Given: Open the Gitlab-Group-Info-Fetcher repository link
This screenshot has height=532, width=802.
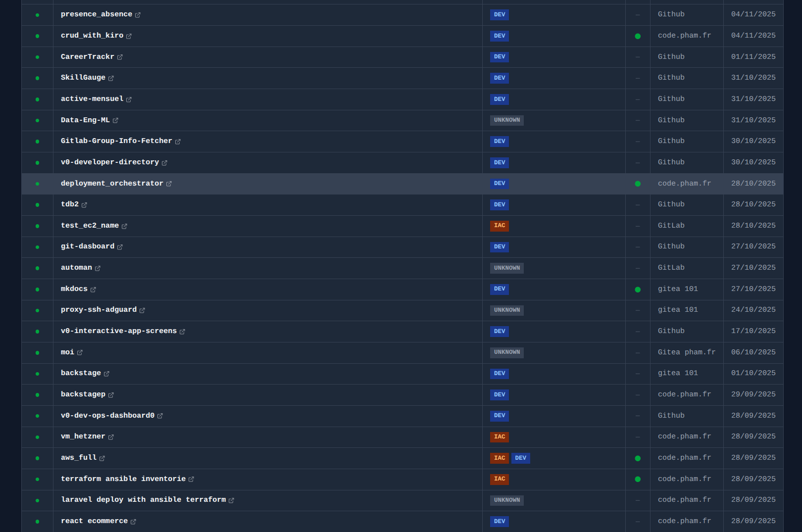Looking at the screenshot, I should (x=116, y=141).
